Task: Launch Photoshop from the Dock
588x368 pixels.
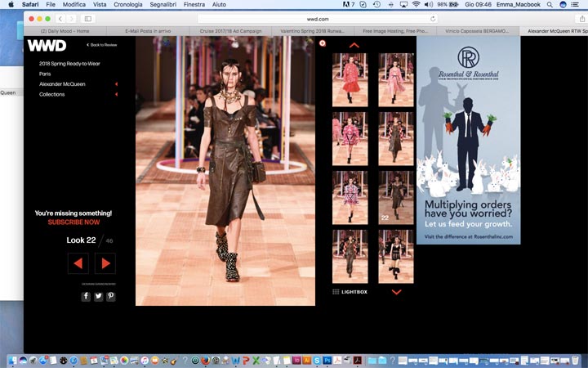Action: [x=327, y=361]
